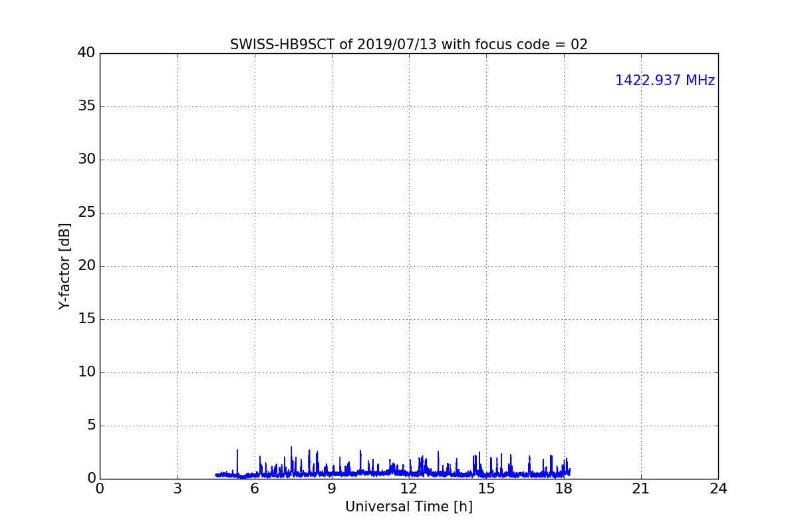This screenshot has height=532, width=798.
Task: Click y-axis tick label '15'
Action: 86,319
